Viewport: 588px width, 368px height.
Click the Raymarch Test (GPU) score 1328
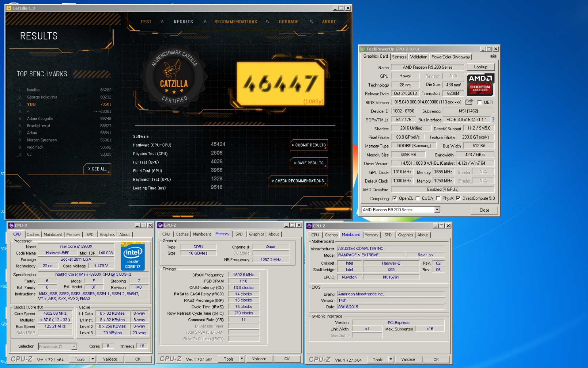217,179
